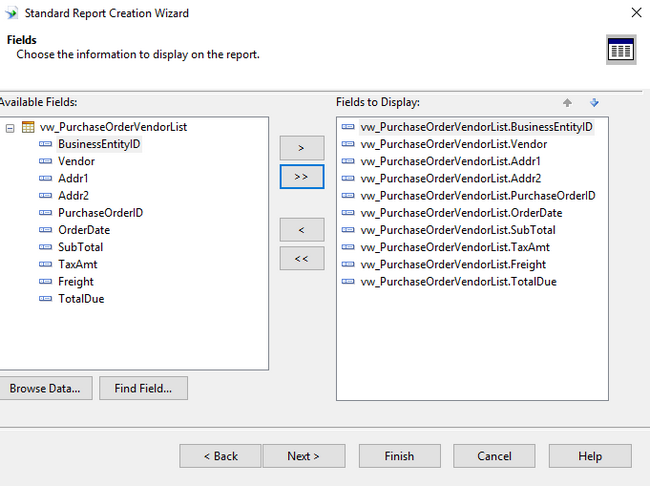Click the field icon next to available OrderDate

[x=45, y=230]
